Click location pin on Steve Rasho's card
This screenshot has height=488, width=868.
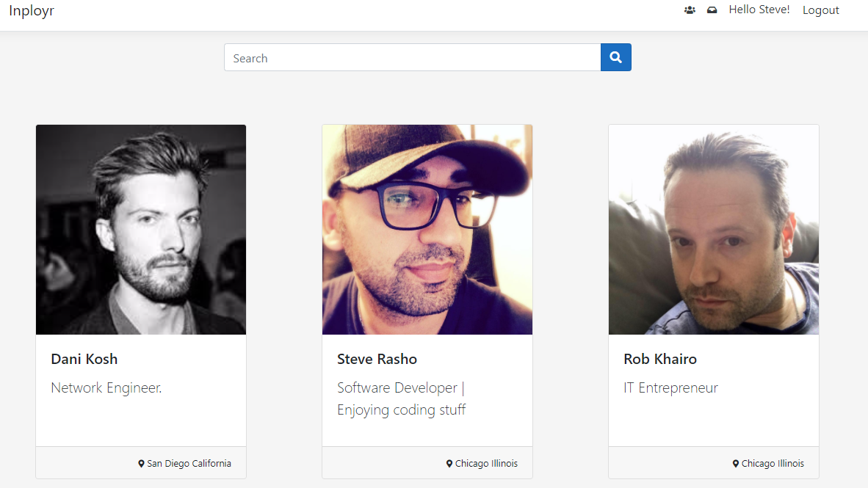click(x=449, y=464)
